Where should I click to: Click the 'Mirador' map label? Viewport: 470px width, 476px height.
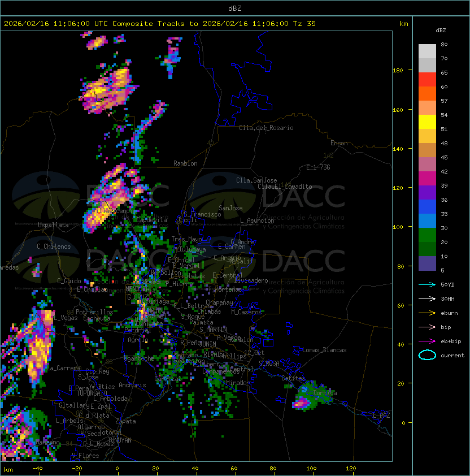[238, 383]
